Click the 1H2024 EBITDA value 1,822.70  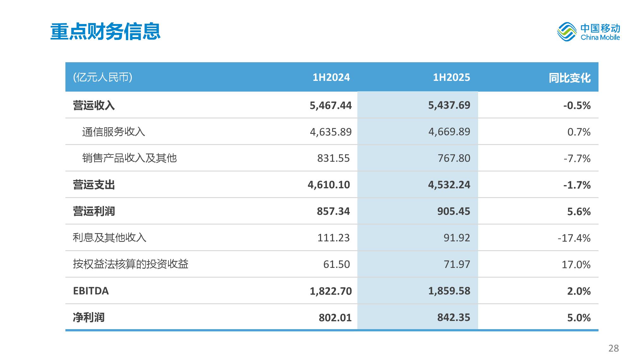pos(331,291)
